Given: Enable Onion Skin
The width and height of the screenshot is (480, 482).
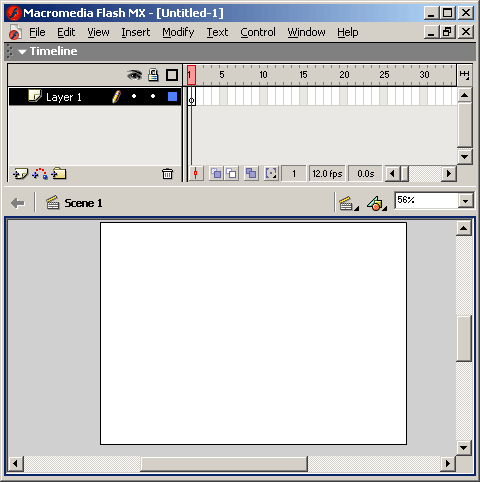Looking at the screenshot, I should click(x=216, y=174).
